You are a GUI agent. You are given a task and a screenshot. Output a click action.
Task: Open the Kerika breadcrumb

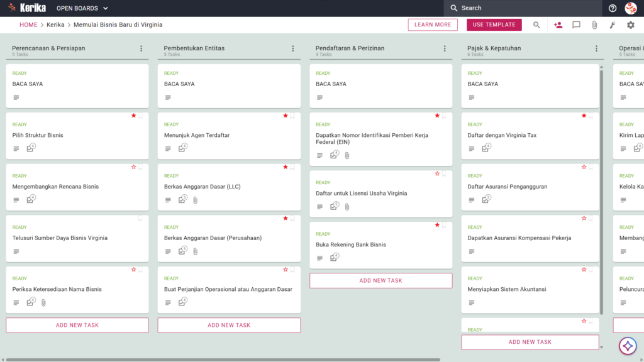tap(55, 25)
